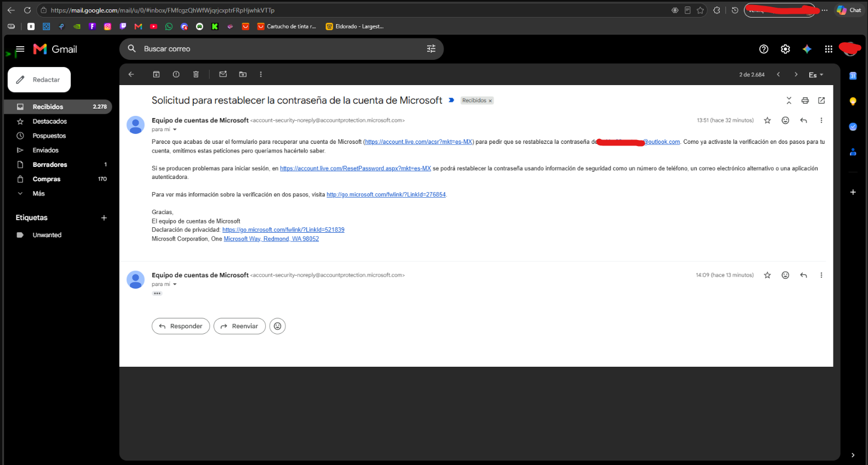Go back to the inbox list
868x465 pixels.
pyautogui.click(x=131, y=74)
